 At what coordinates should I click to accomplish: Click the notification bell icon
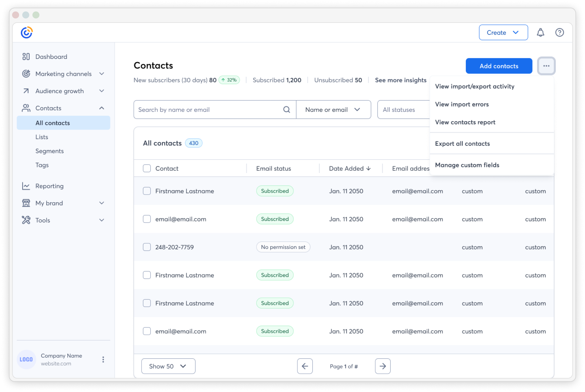(x=540, y=32)
